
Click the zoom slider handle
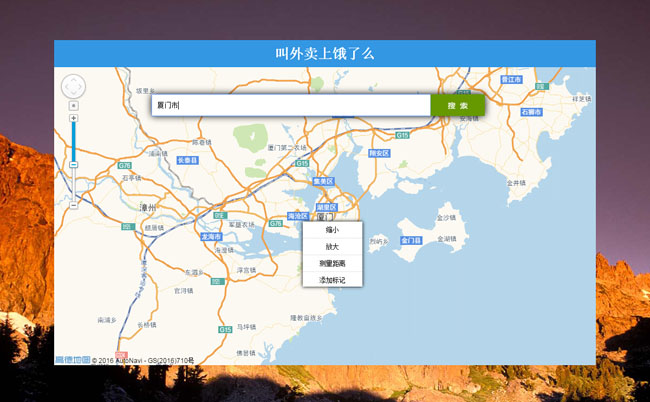(x=74, y=163)
